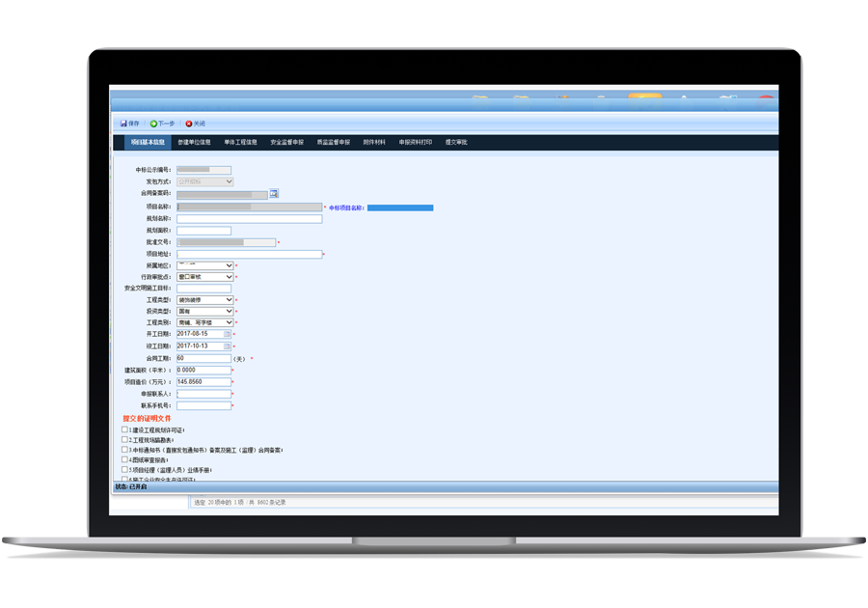
Task: Open the 工程类别 dropdown list
Action: 229,322
